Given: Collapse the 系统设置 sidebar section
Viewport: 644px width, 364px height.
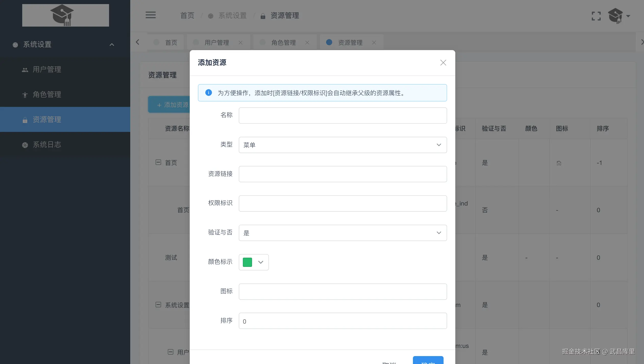Looking at the screenshot, I should [112, 45].
